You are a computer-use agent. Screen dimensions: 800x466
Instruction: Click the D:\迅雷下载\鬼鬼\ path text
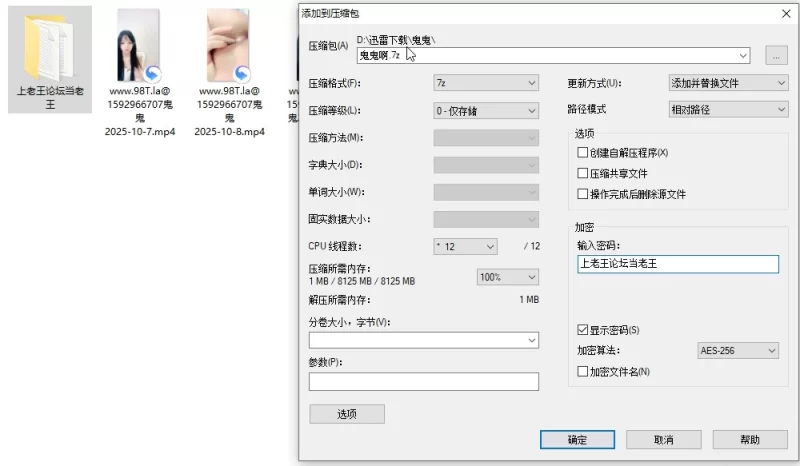click(396, 40)
